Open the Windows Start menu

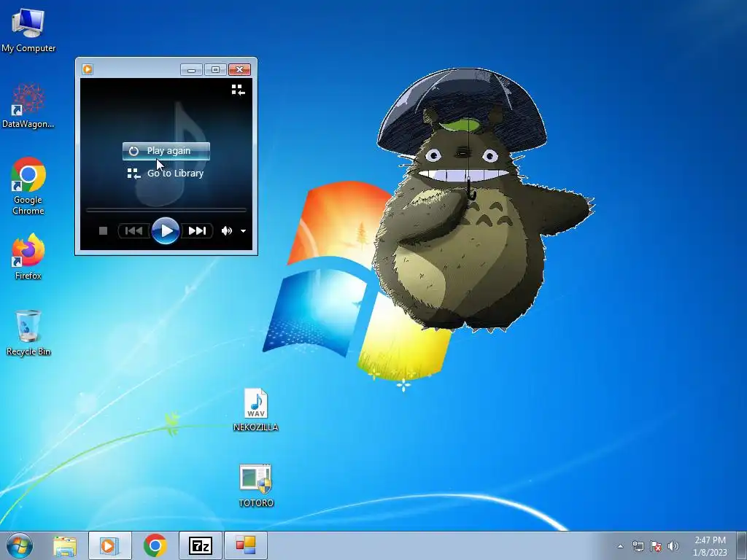(x=20, y=545)
